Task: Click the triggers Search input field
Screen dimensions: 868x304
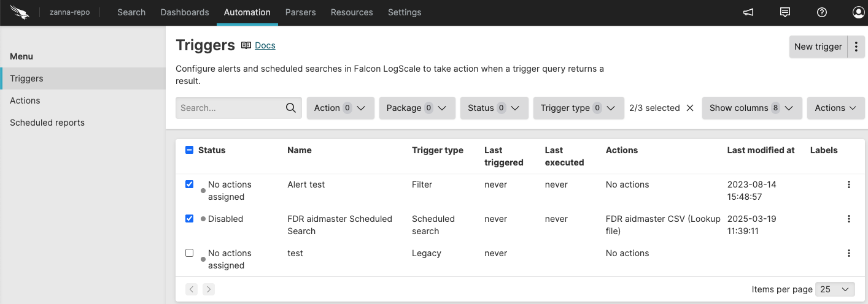Action: 231,108
